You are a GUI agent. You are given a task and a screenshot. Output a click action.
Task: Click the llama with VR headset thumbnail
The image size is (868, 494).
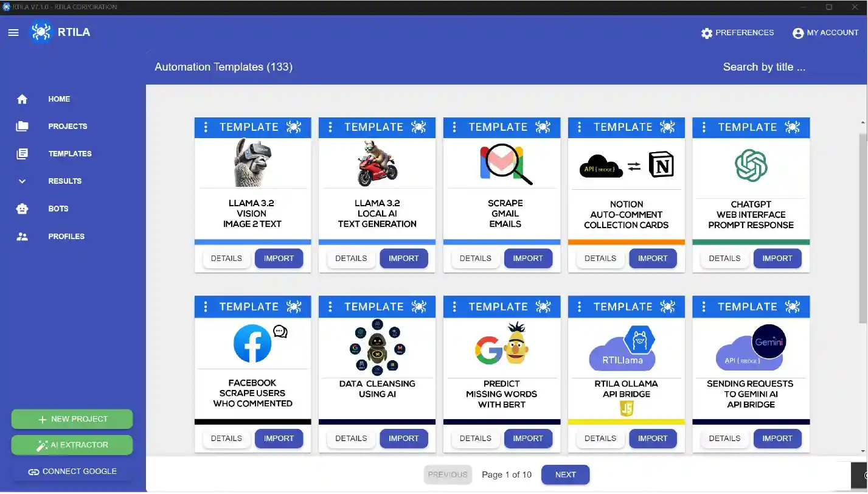252,162
